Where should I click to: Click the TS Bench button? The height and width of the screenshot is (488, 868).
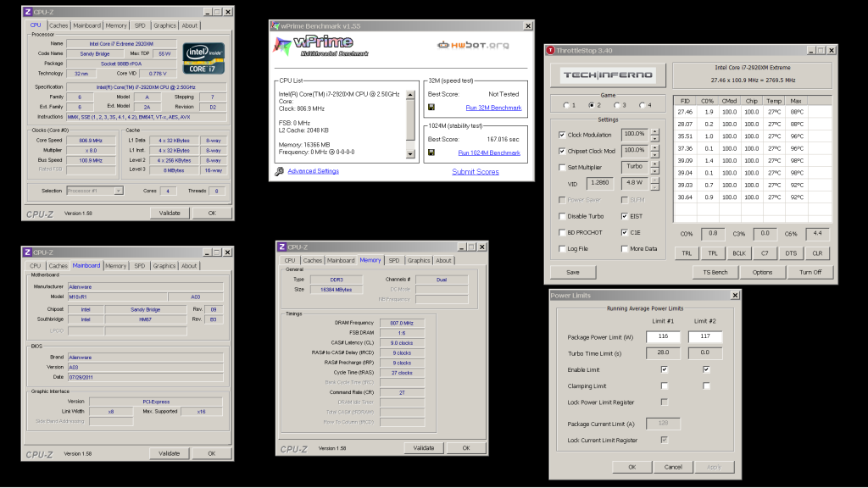(715, 272)
